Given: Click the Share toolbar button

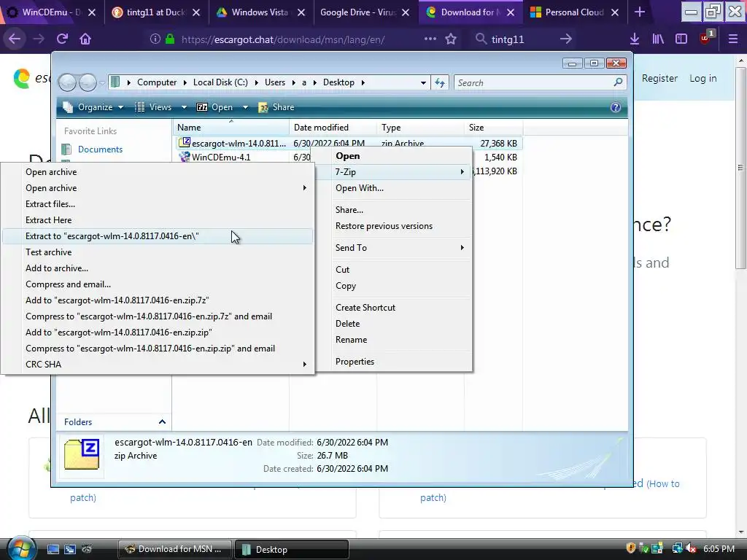Looking at the screenshot, I should [276, 107].
